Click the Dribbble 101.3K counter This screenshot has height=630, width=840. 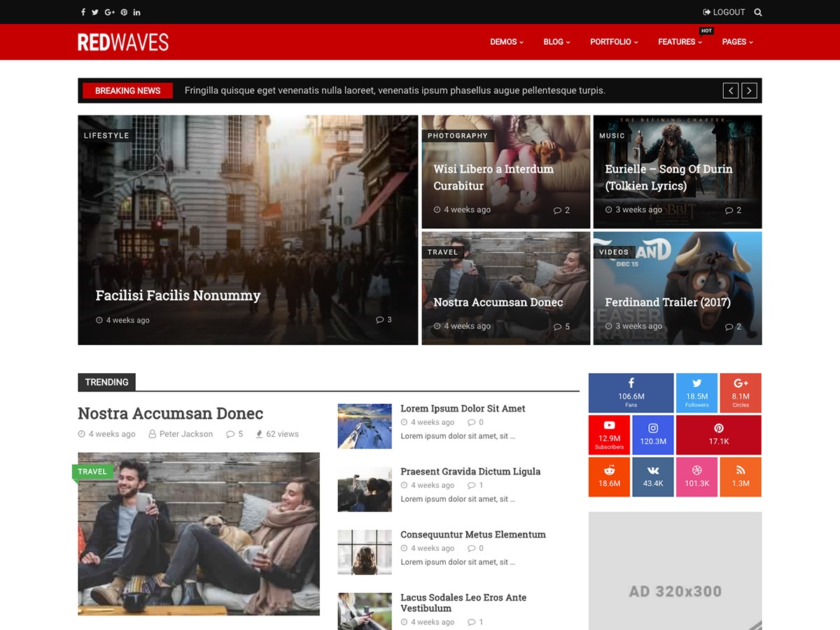[696, 477]
